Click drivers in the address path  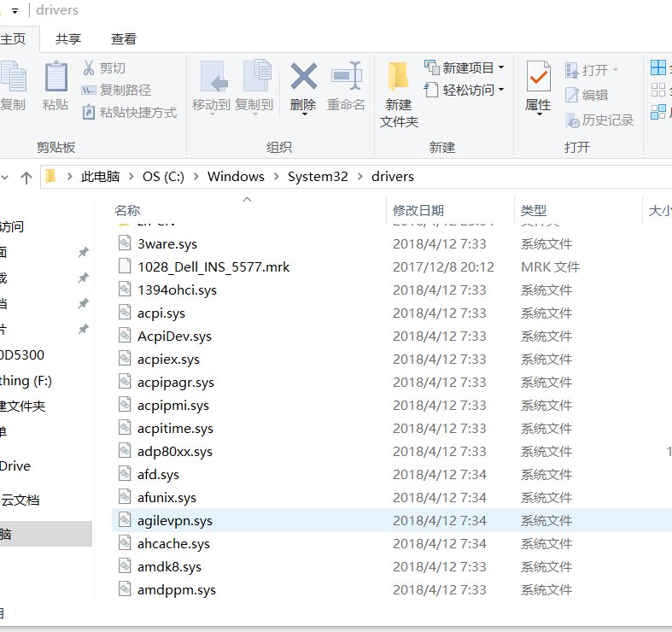click(x=392, y=177)
